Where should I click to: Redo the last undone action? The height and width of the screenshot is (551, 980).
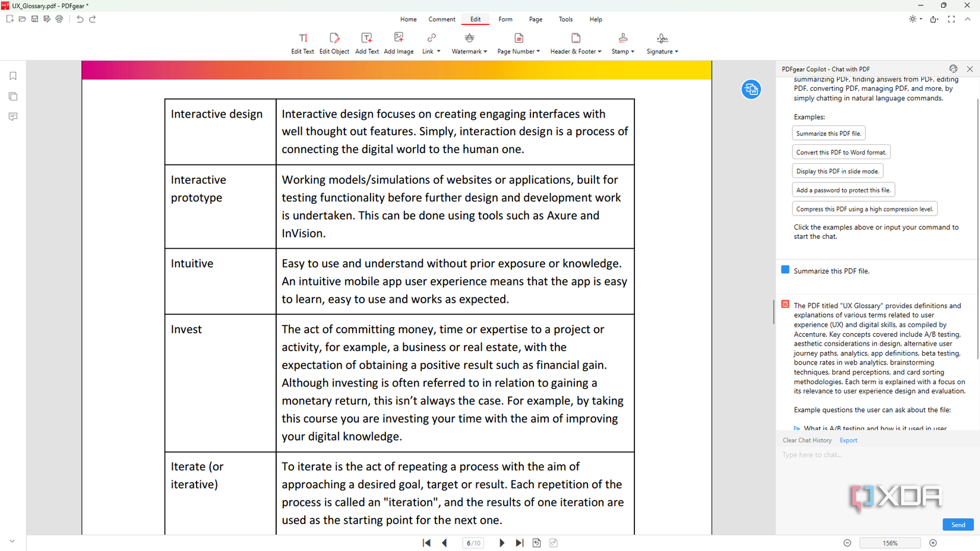[x=93, y=19]
